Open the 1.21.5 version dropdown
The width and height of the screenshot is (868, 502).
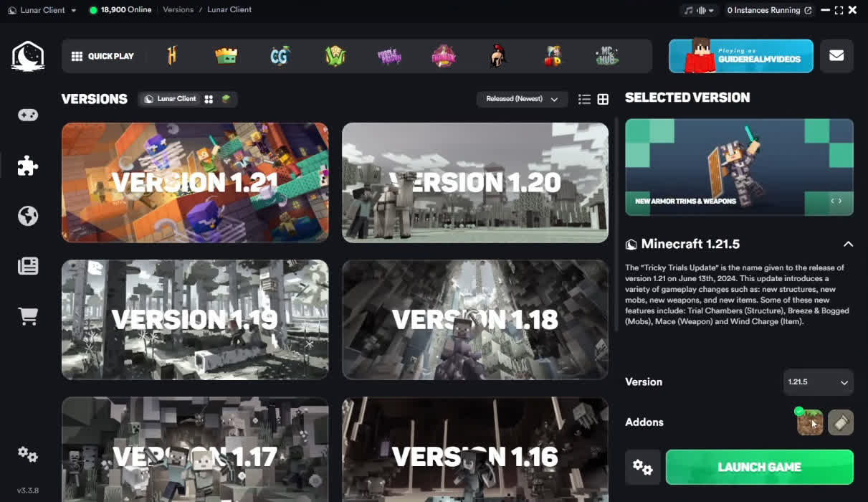coord(818,382)
